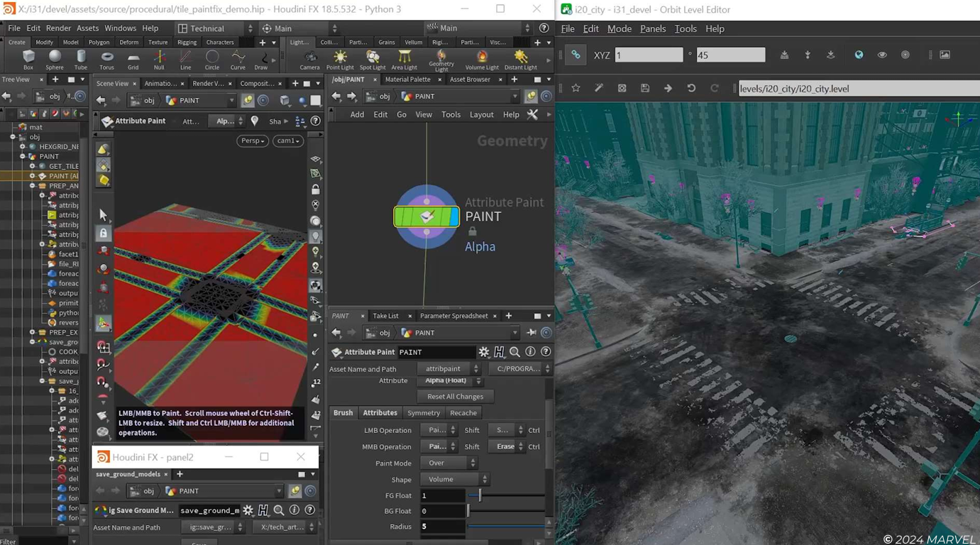
Task: Choose the Curve shelf tool
Action: point(238,60)
